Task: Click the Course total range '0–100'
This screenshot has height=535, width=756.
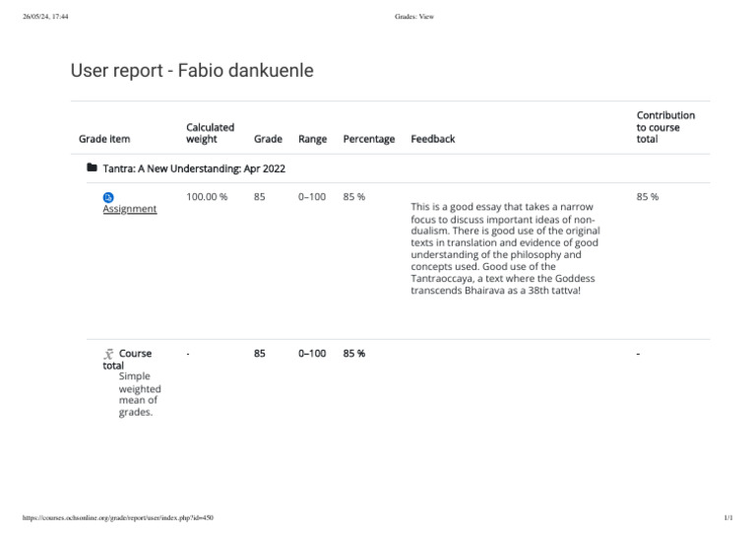Action: tap(312, 354)
